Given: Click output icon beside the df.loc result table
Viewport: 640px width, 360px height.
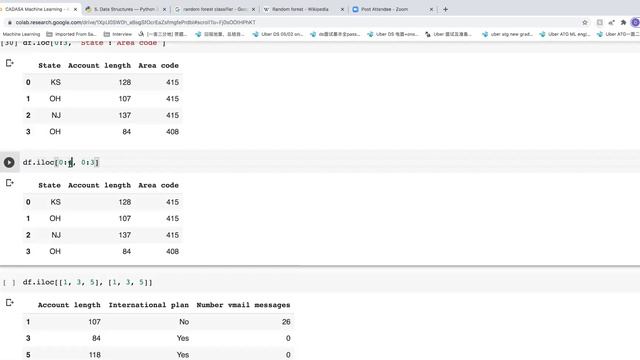Looking at the screenshot, I should tap(10, 63).
